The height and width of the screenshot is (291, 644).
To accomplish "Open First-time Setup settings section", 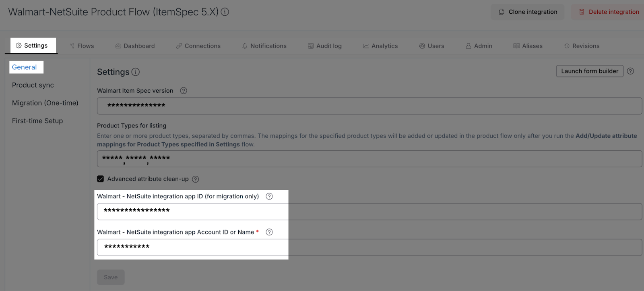I will click(x=37, y=121).
